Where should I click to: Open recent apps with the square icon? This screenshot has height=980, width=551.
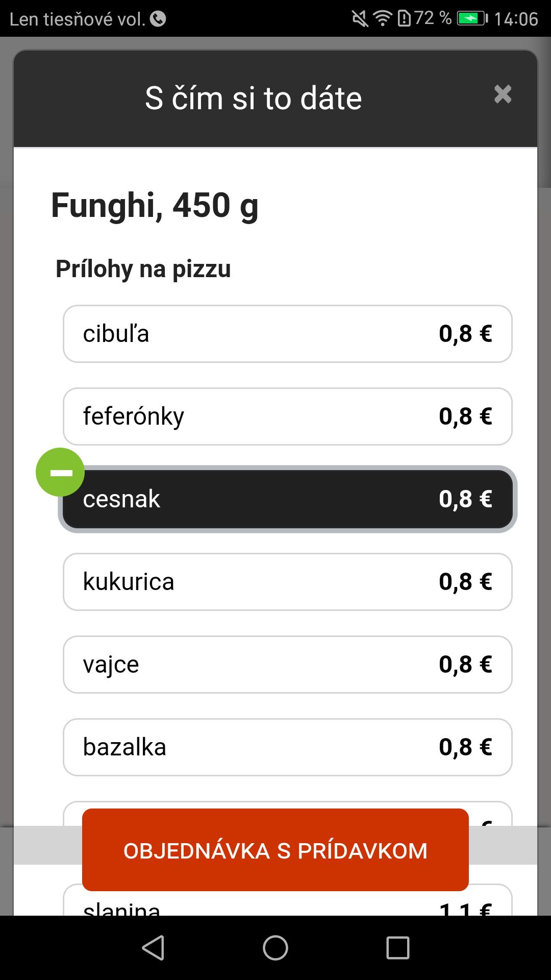398,948
